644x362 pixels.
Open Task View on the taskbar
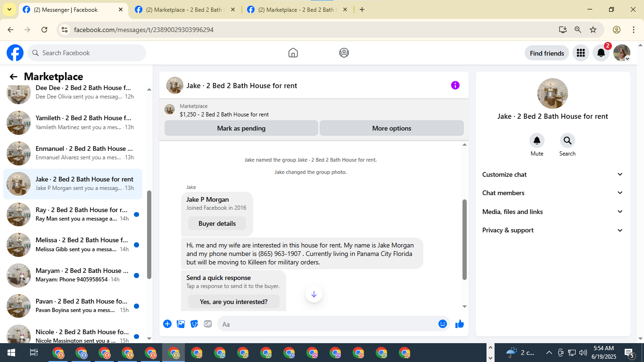[x=33, y=353]
